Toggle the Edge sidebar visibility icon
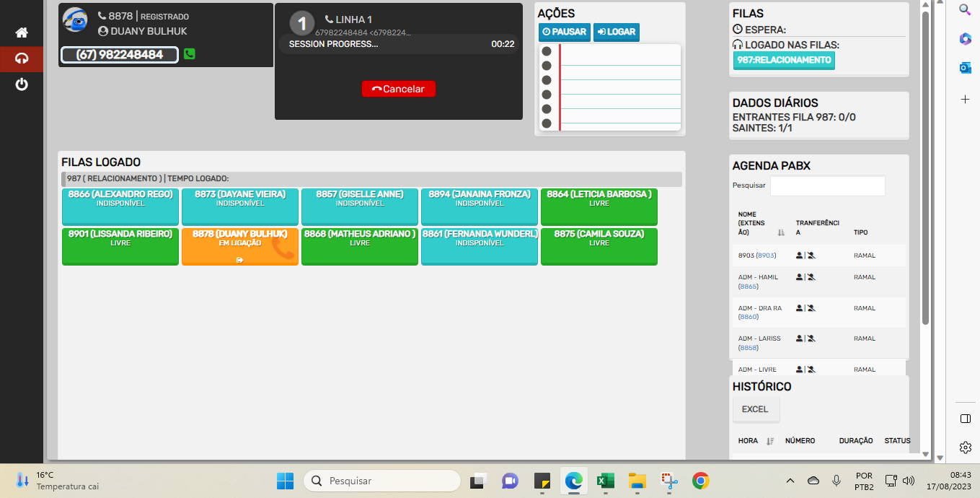This screenshot has width=980, height=498. point(966,419)
